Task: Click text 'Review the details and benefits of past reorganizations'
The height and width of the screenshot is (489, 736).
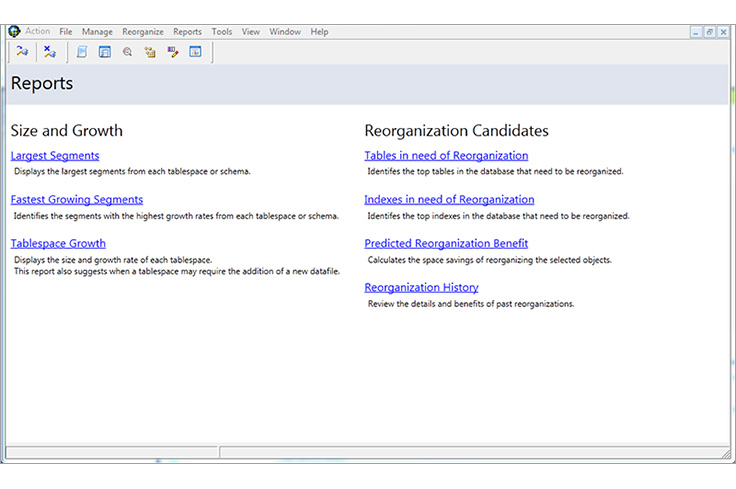Action: coord(471,304)
